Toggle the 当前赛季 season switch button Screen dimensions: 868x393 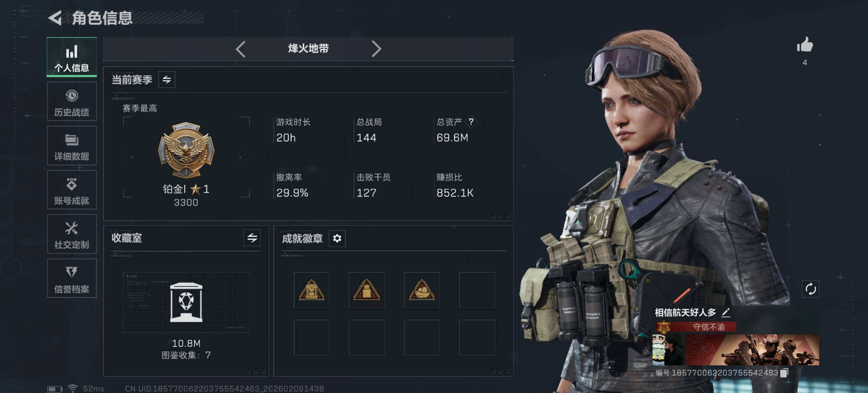[167, 80]
